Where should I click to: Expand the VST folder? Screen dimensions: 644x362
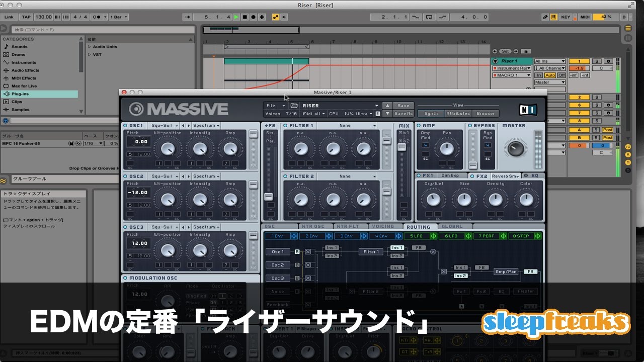click(90, 54)
